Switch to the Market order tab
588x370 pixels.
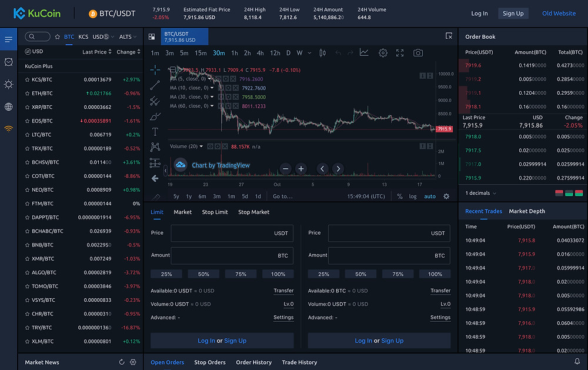pyautogui.click(x=183, y=212)
